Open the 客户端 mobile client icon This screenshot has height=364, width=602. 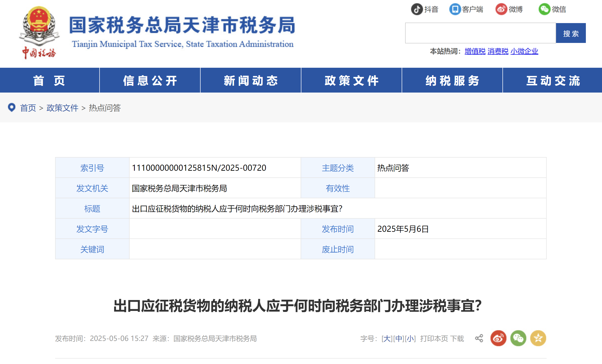pyautogui.click(x=455, y=9)
